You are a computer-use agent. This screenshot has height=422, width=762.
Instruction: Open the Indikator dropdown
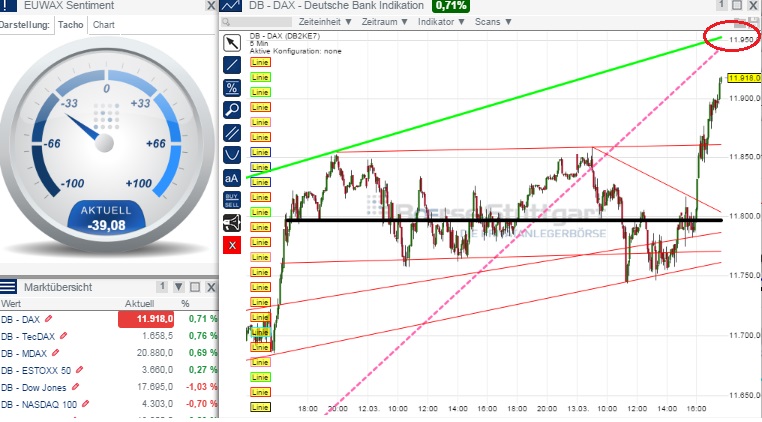coord(441,22)
